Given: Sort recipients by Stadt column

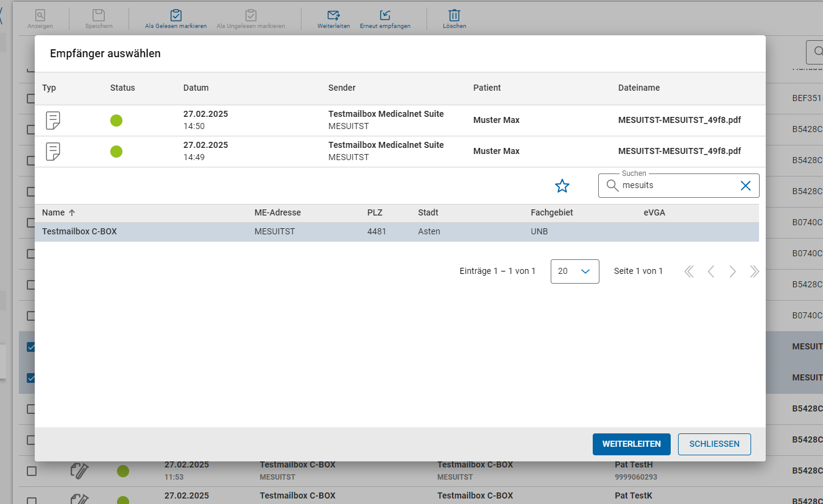Looking at the screenshot, I should (428, 213).
